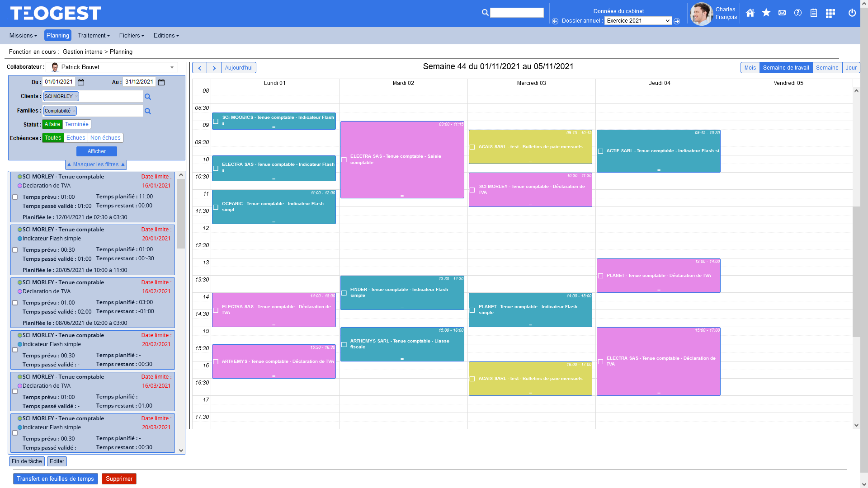The height and width of the screenshot is (488, 868).
Task: Open the apps grid icon
Action: click(x=830, y=14)
